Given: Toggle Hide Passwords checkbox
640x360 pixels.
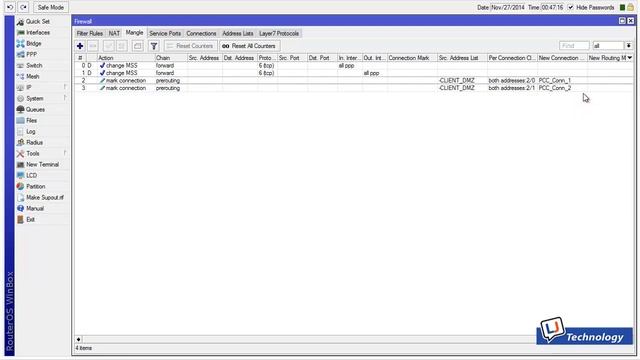Looking at the screenshot, I should (571, 7).
